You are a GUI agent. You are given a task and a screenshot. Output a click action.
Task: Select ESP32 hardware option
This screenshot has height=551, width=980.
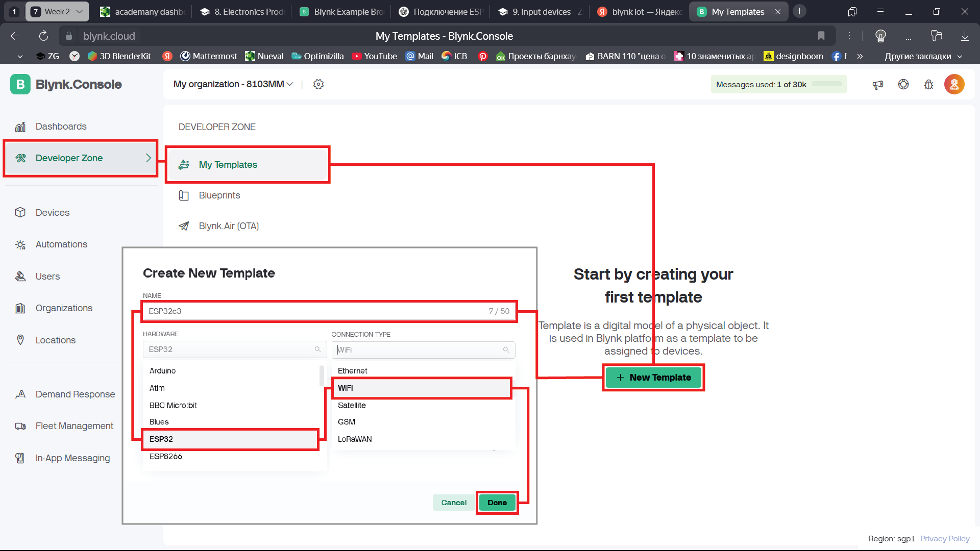point(230,439)
